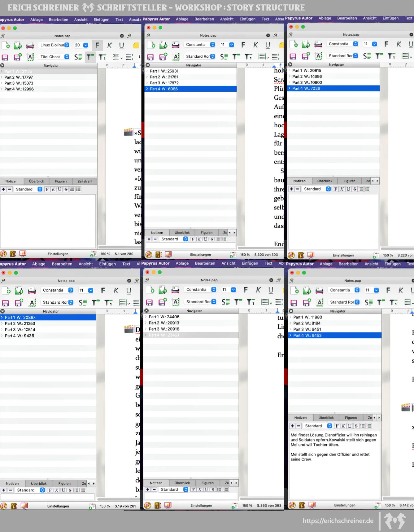Click the printer icon in Linux Biolinum window

pyautogui.click(x=30, y=45)
